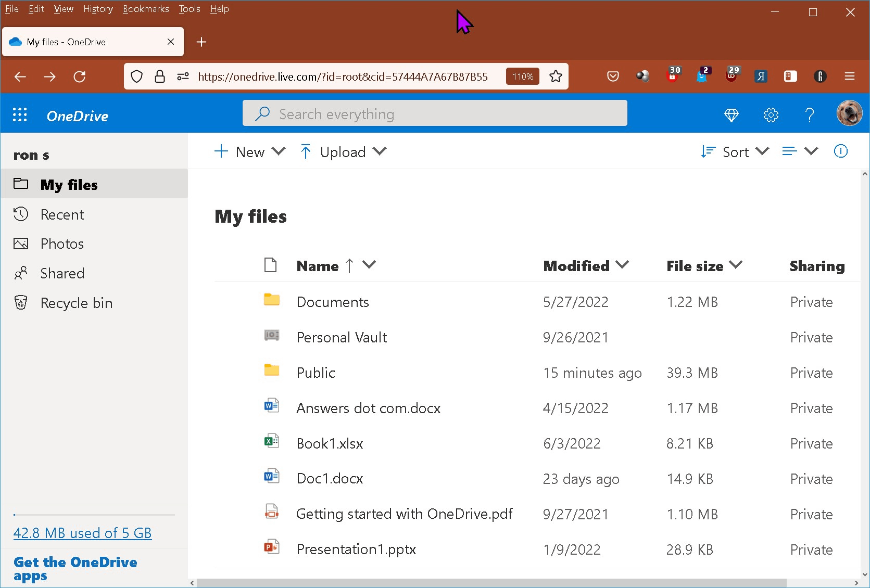Open the account profile picture

(x=849, y=113)
